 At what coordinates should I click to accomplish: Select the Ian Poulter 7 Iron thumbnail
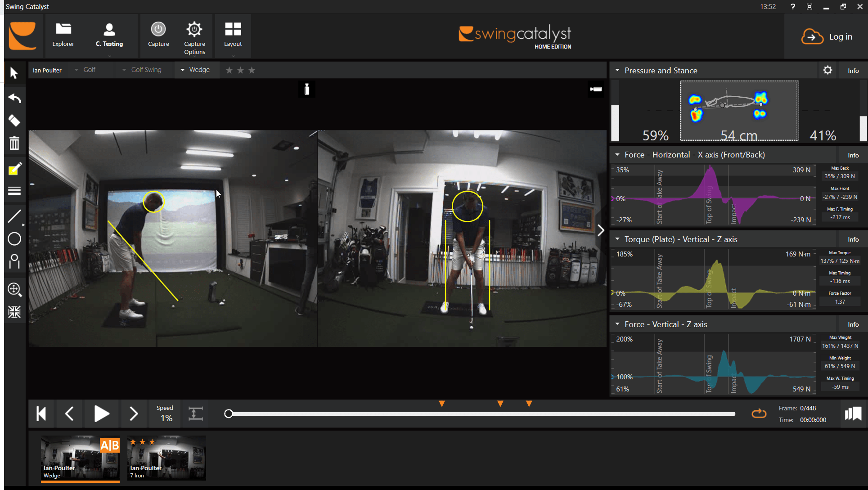(166, 458)
